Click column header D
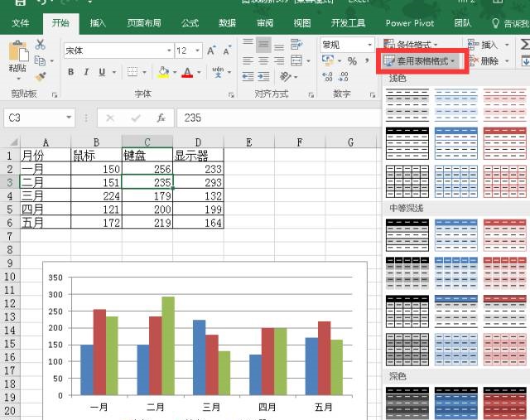This screenshot has height=420, width=530. [x=198, y=142]
